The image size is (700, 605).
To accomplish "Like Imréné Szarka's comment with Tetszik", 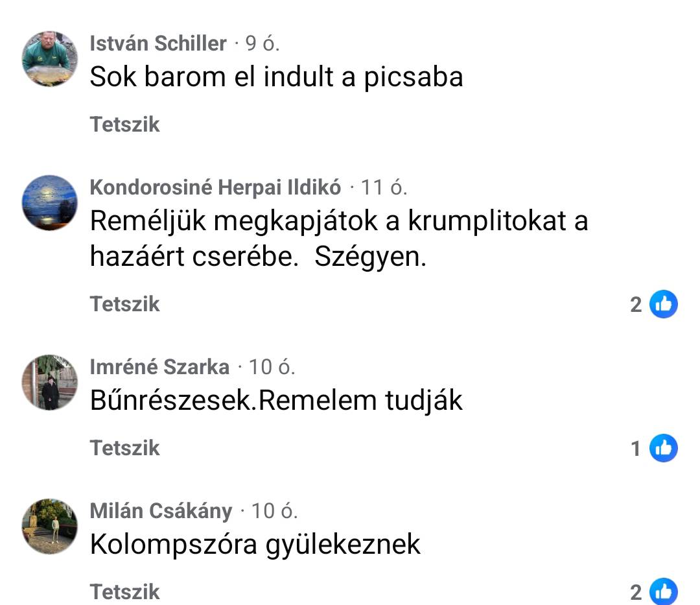I will pyautogui.click(x=124, y=448).
